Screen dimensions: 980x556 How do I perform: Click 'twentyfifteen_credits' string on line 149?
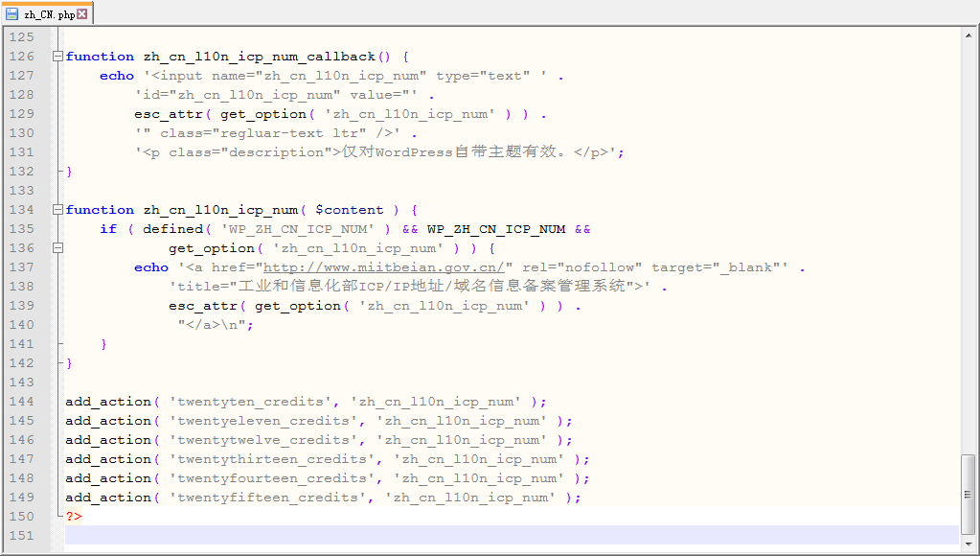coord(268,498)
